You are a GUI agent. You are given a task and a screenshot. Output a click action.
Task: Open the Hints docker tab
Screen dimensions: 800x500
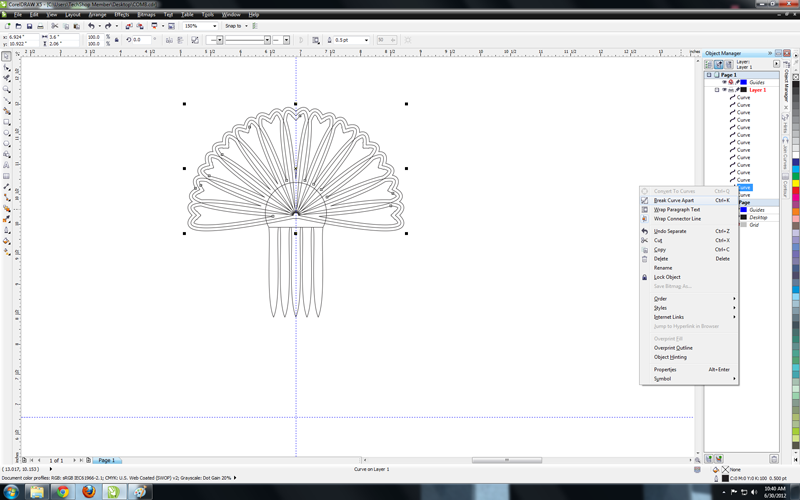click(786, 123)
